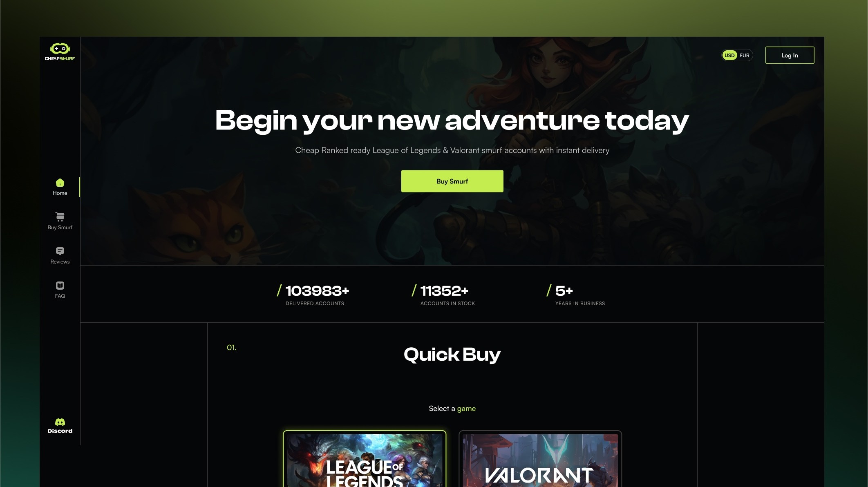Switch currency to USD
868x487 pixels.
(729, 55)
